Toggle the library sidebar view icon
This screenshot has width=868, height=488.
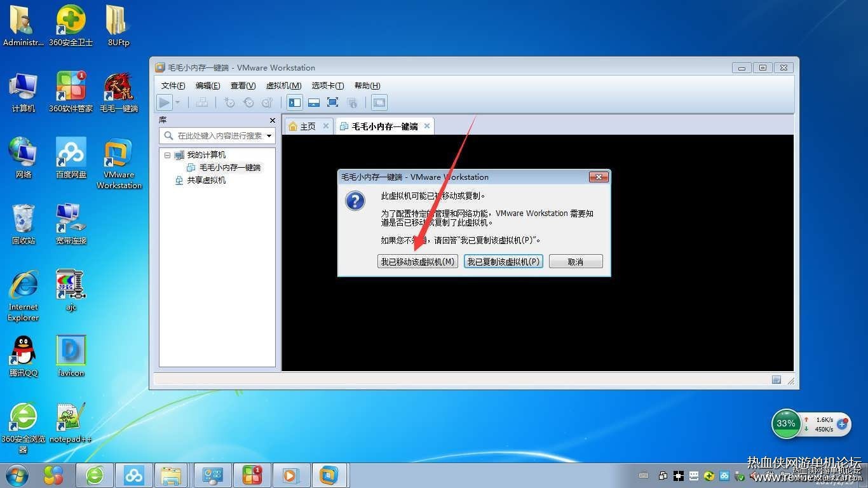[295, 102]
